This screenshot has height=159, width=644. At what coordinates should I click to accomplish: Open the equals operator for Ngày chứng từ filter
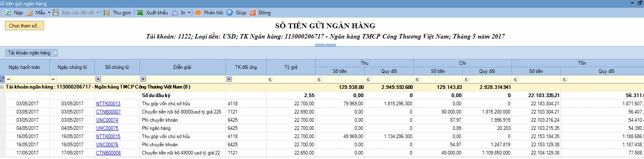[x=53, y=79]
